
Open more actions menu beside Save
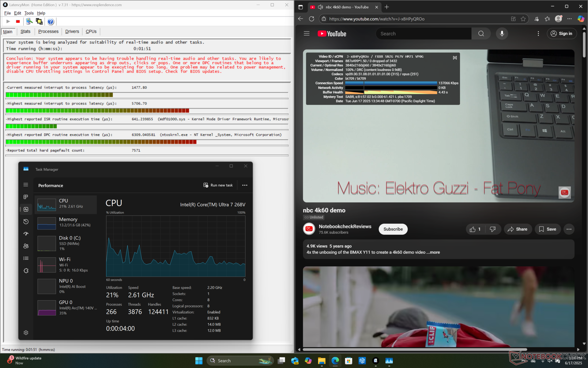(569, 229)
